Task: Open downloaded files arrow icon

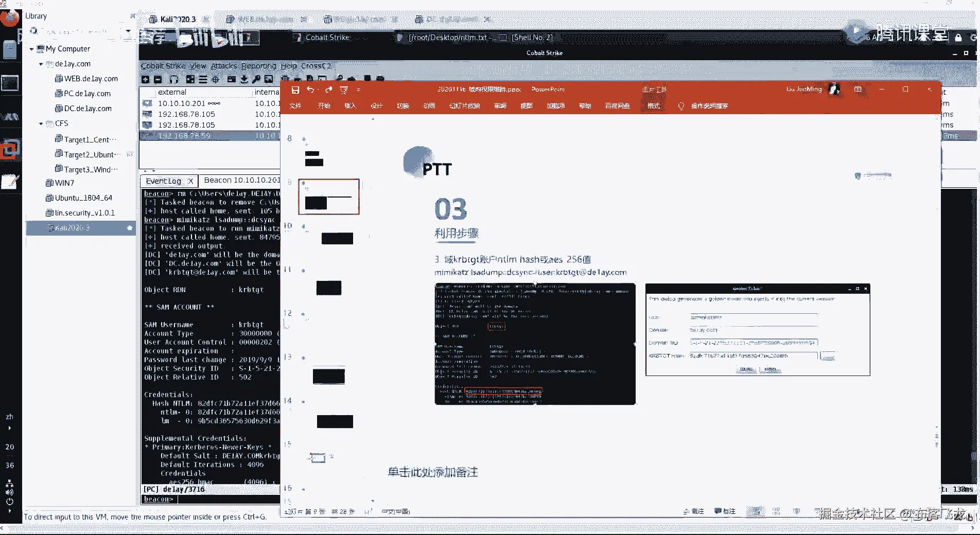Action: point(244,79)
